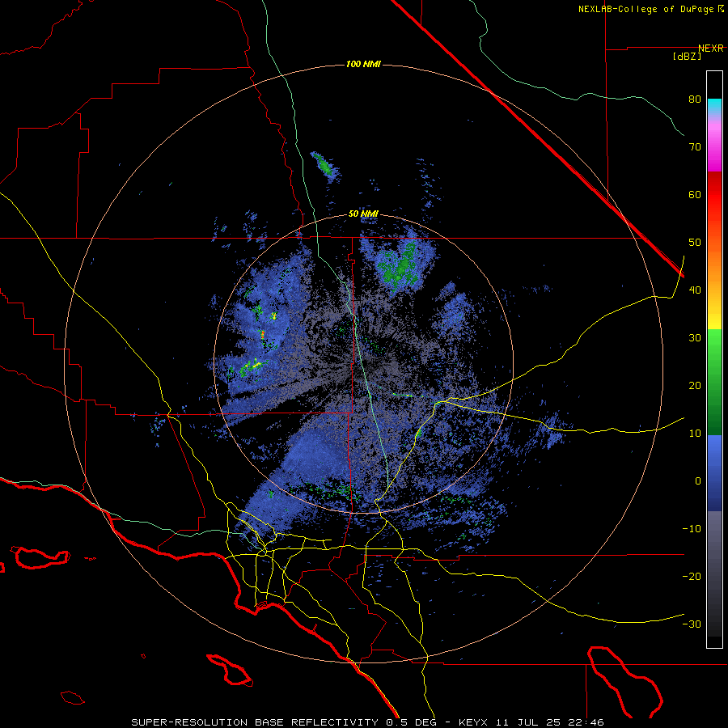Click the cyan top of the color scale
Viewport: 728px width, 728px height.
click(714, 104)
